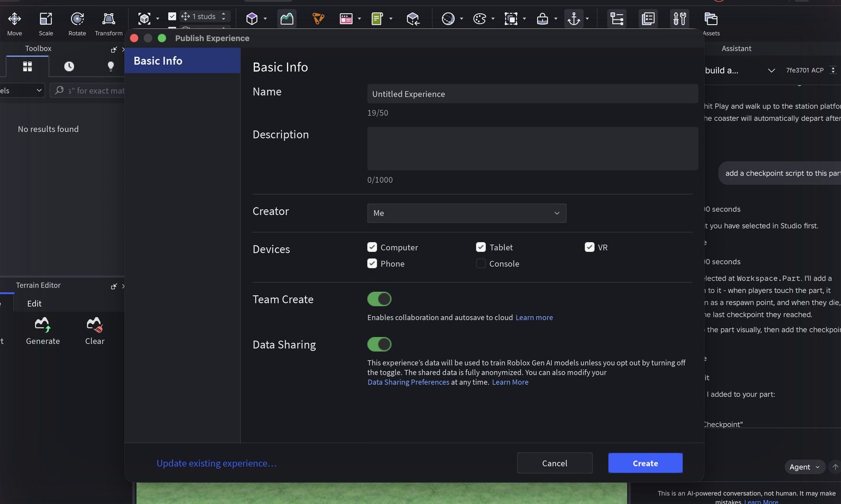
Task: Turn off the Team Create toggle
Action: (x=380, y=299)
